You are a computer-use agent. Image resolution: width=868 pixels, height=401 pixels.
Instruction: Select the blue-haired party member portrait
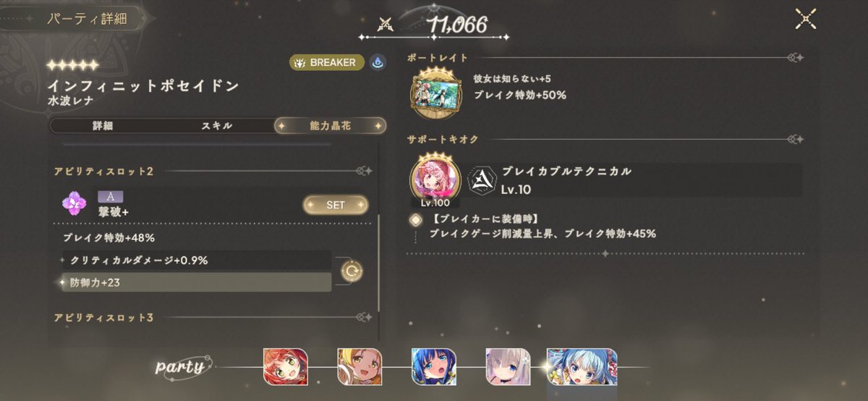[x=433, y=366]
